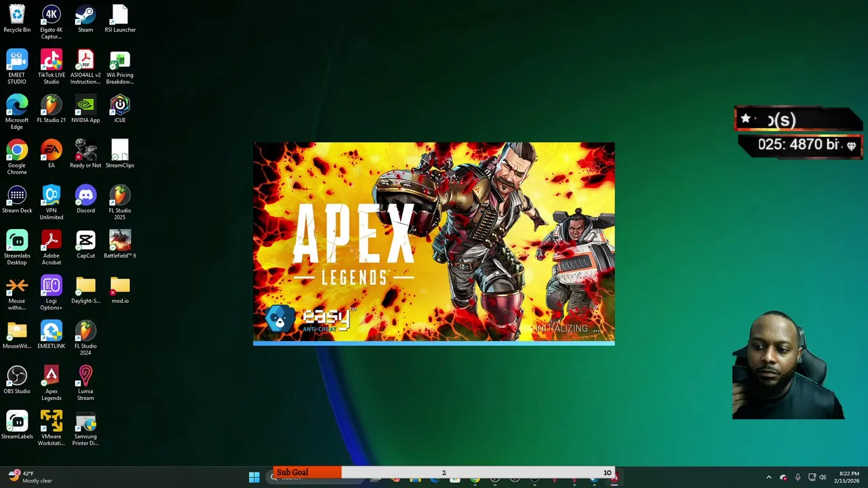Select the mod.io folder icon
This screenshot has width=868, height=488.
[x=120, y=290]
